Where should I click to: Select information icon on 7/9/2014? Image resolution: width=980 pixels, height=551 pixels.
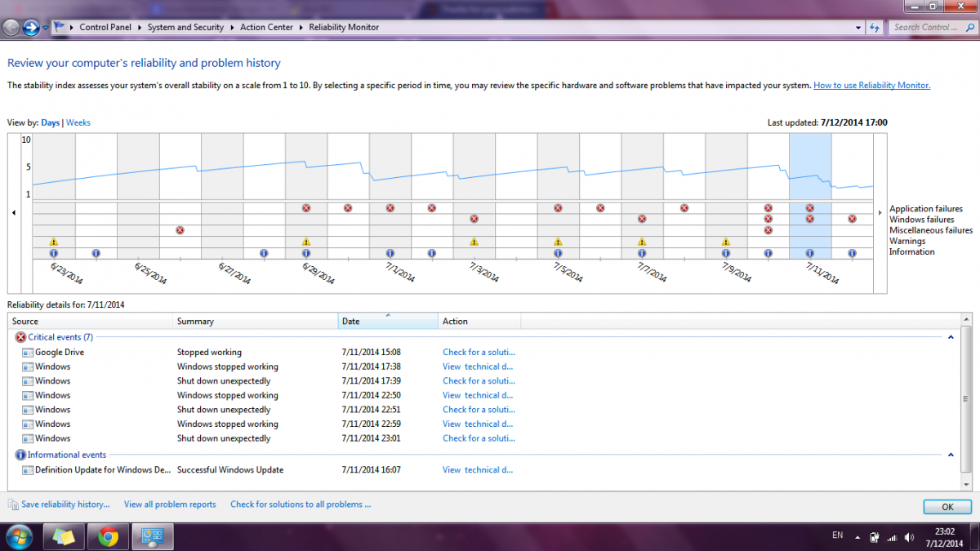coord(726,253)
